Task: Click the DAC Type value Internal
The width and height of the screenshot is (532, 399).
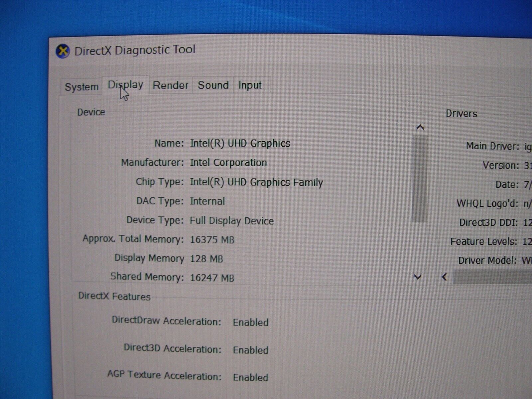Action: click(x=207, y=201)
